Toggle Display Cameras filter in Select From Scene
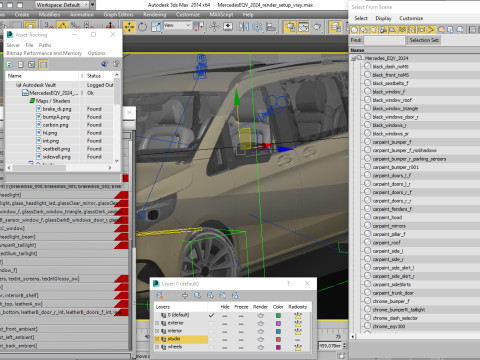 click(383, 30)
